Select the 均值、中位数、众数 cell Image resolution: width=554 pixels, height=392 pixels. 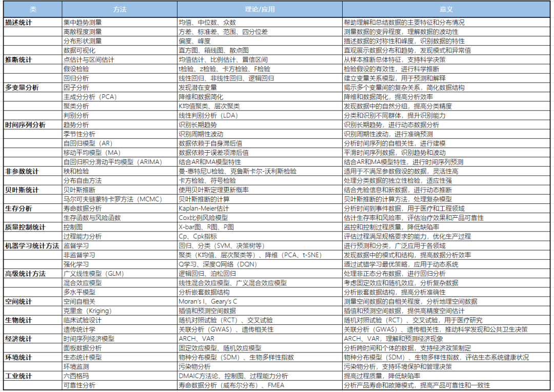(x=260, y=23)
